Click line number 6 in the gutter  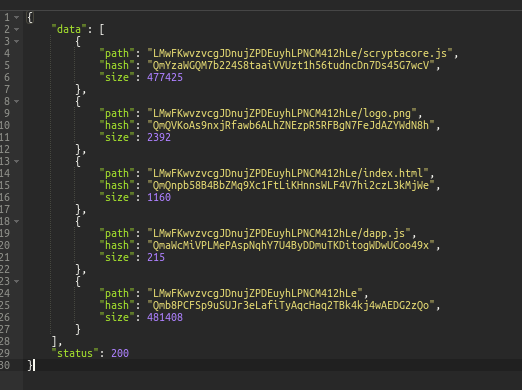point(7,77)
